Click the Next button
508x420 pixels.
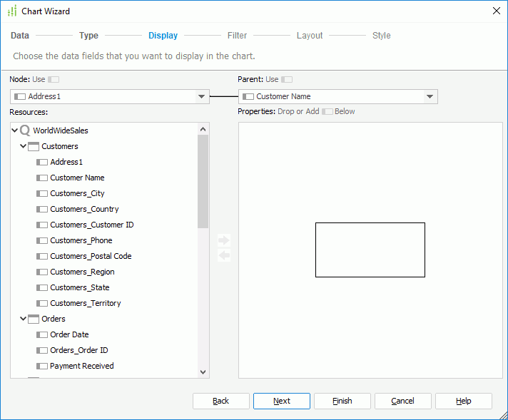(281, 401)
